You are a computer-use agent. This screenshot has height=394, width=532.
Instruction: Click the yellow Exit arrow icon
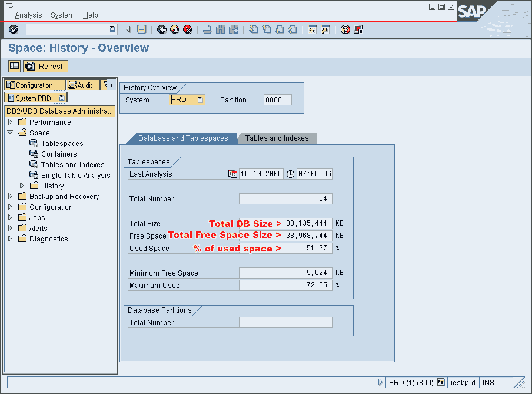pos(175,29)
